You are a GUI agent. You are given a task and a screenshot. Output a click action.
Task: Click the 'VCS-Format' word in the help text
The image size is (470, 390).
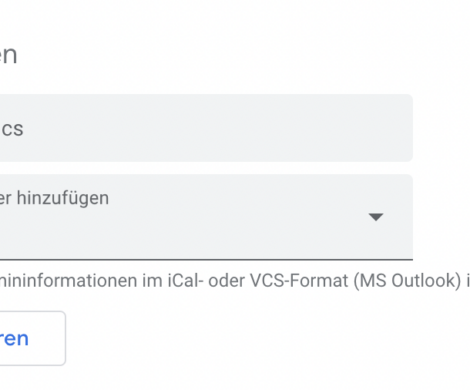coord(299,281)
